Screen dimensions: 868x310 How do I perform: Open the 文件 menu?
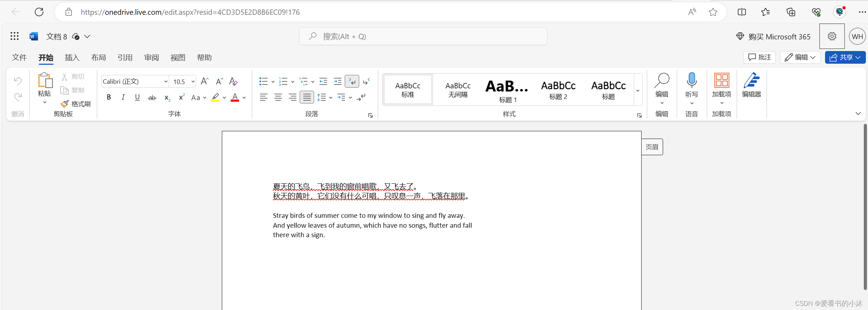coord(19,57)
